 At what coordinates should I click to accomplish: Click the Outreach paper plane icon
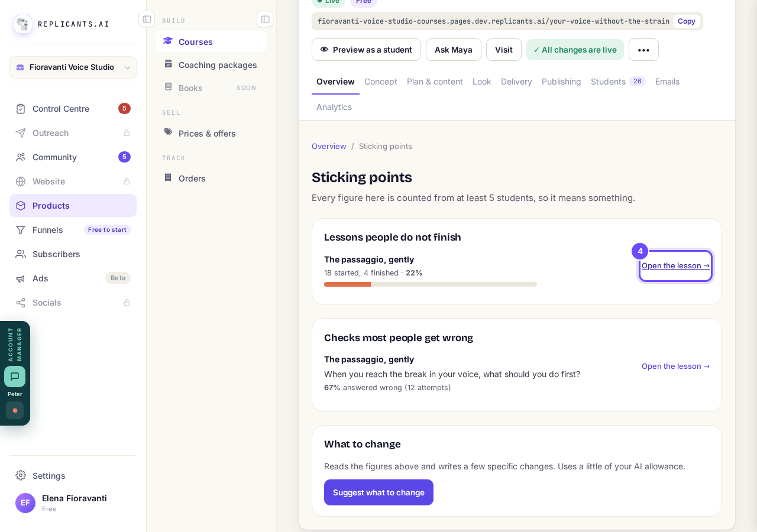click(x=21, y=133)
